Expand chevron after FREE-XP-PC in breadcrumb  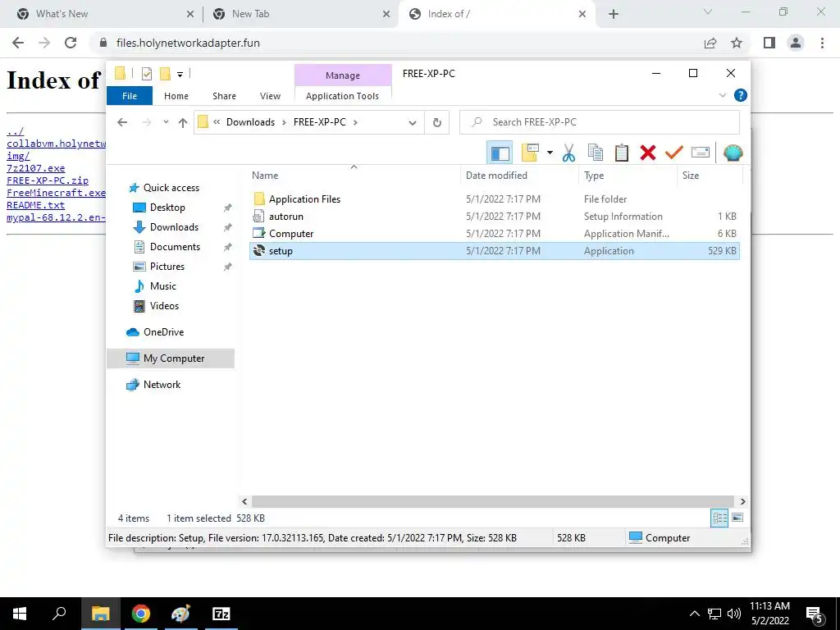coord(355,122)
